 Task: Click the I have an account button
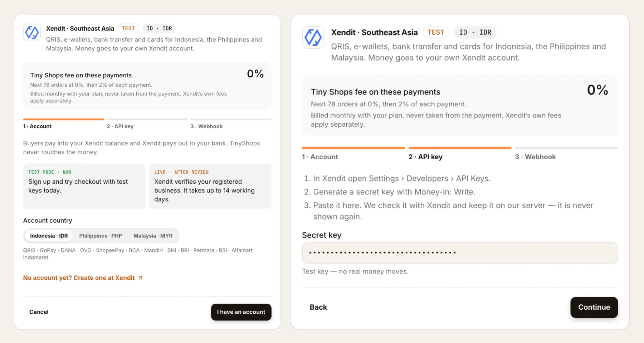pyautogui.click(x=241, y=312)
